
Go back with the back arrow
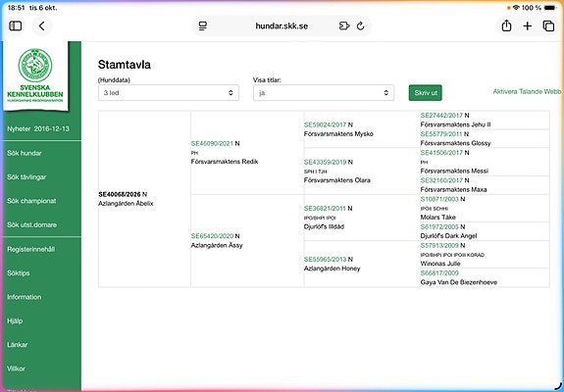(42, 25)
